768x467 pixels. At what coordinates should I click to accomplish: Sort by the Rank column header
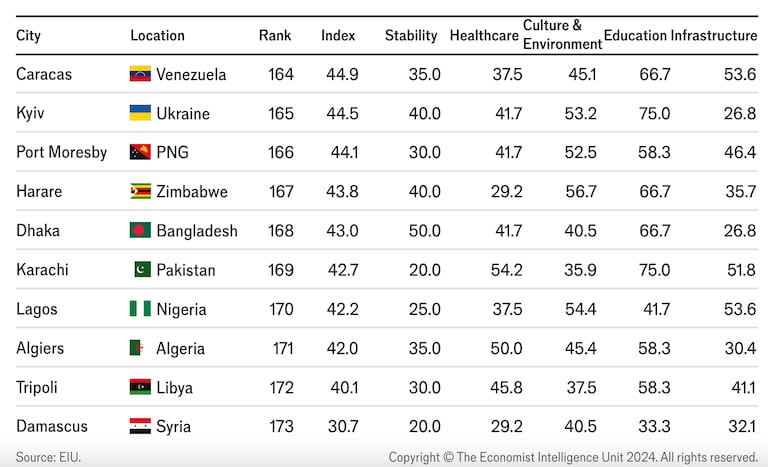coord(275,35)
